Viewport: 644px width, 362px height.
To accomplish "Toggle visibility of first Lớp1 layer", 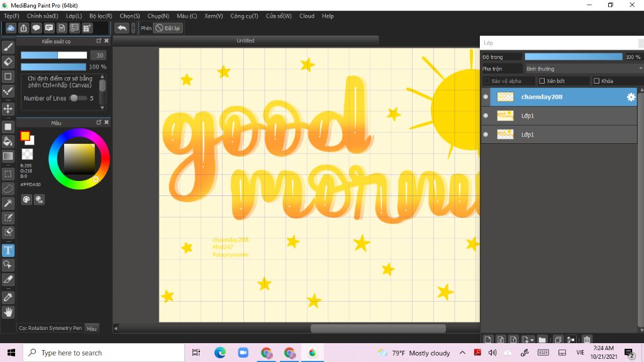I will pos(486,116).
